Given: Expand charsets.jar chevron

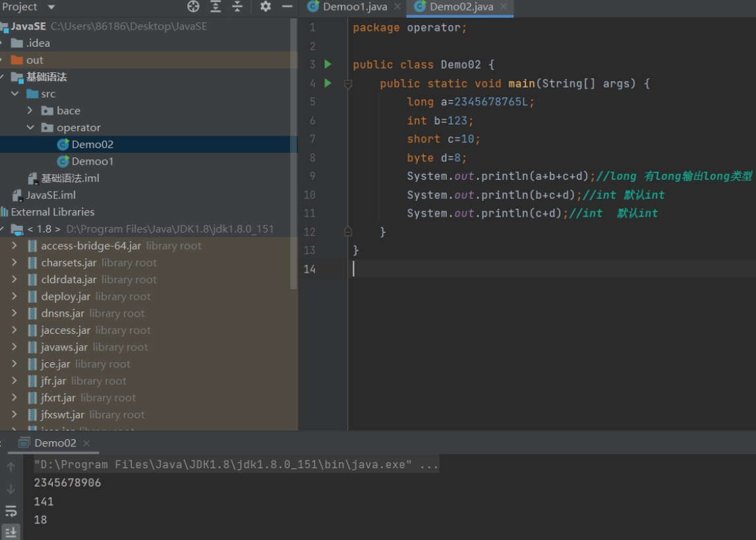Looking at the screenshot, I should pyautogui.click(x=15, y=263).
